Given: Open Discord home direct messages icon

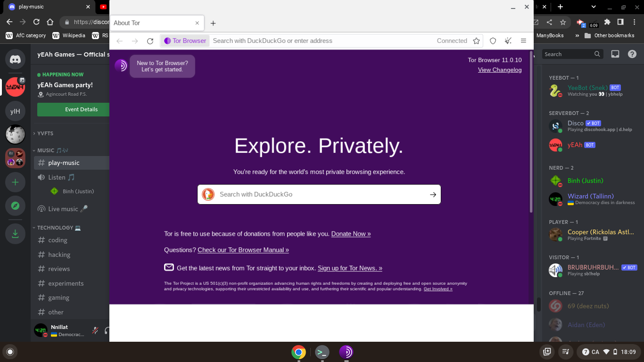Looking at the screenshot, I should coord(15,59).
